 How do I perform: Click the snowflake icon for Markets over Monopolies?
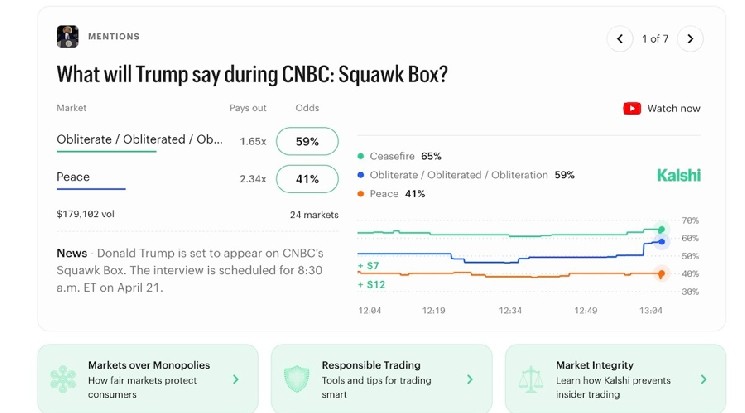click(x=63, y=379)
